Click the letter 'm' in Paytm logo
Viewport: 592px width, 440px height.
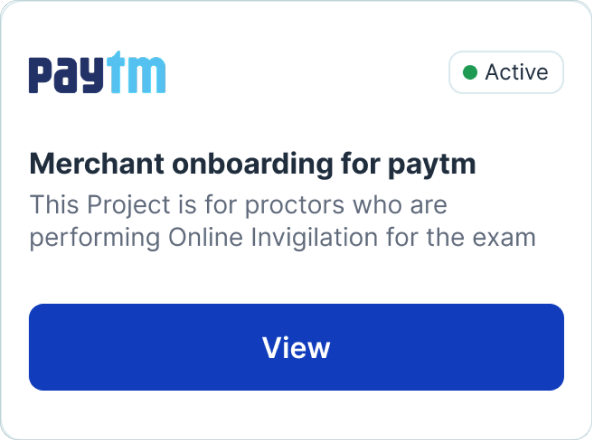click(x=145, y=75)
